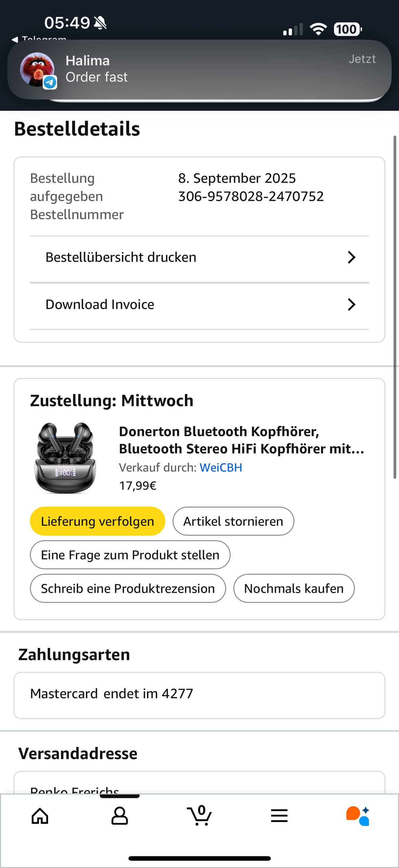The width and height of the screenshot is (399, 868).
Task: Tap the battery indicator icon
Action: 348,29
